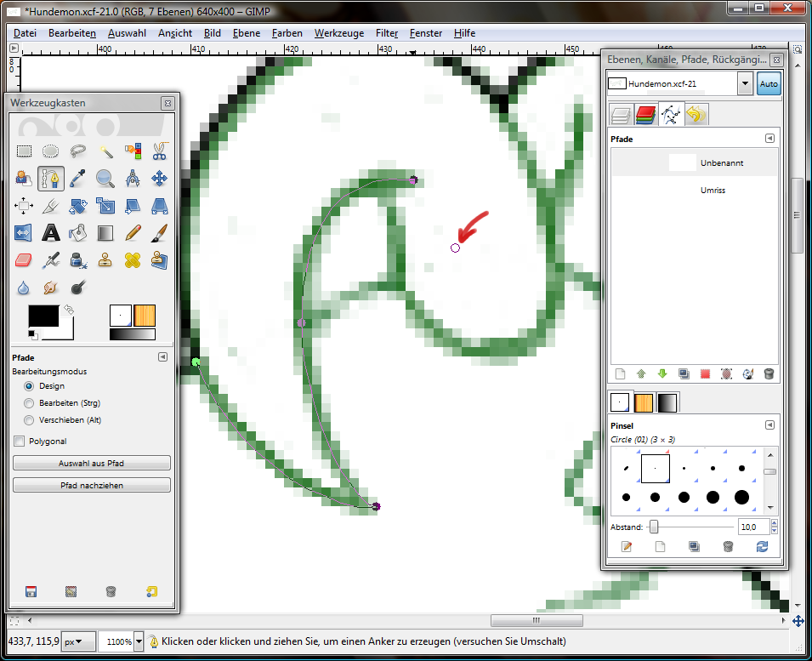Choose the Design edit mode radio button
The width and height of the screenshot is (812, 661).
coord(29,386)
